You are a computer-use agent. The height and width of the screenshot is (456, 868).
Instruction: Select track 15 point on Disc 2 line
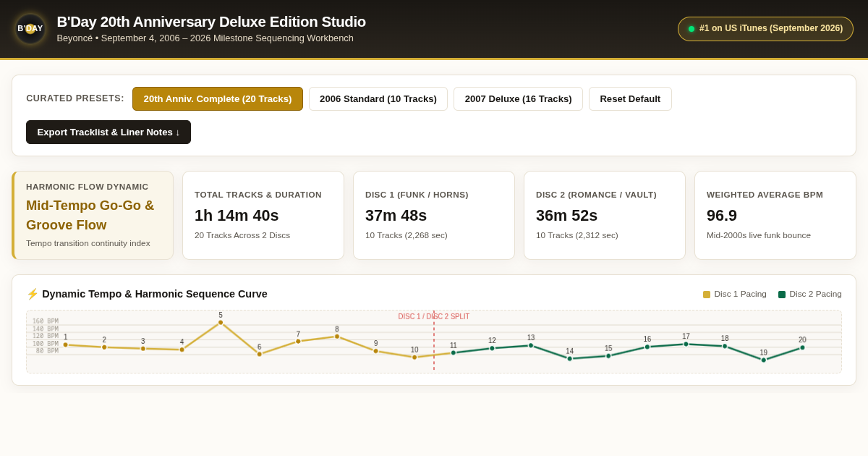pyautogui.click(x=608, y=355)
